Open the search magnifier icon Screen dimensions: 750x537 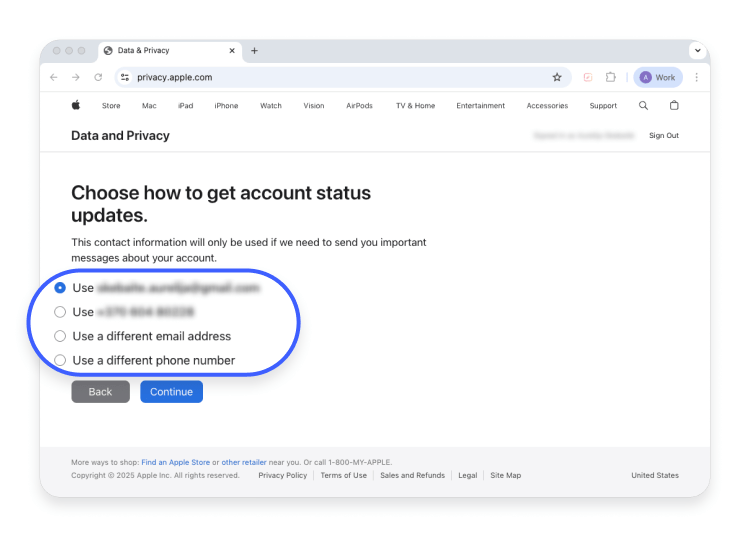coord(643,105)
